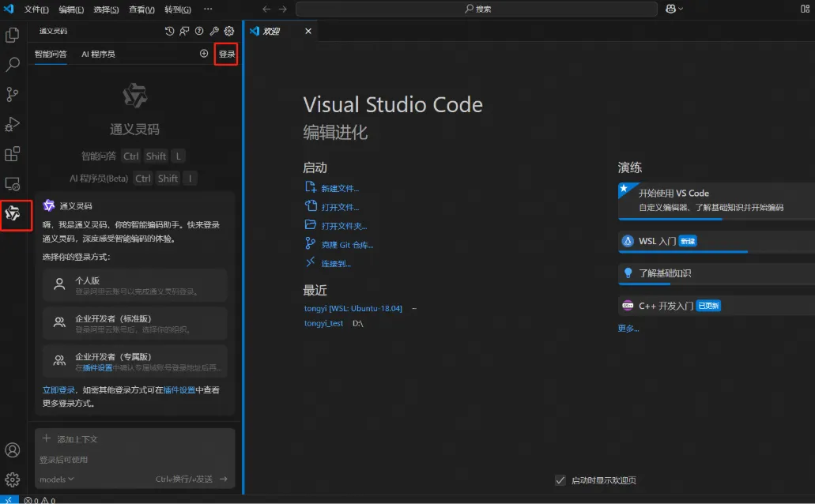815x504 pixels.
Task: Open the 查看 menu
Action: (x=141, y=9)
